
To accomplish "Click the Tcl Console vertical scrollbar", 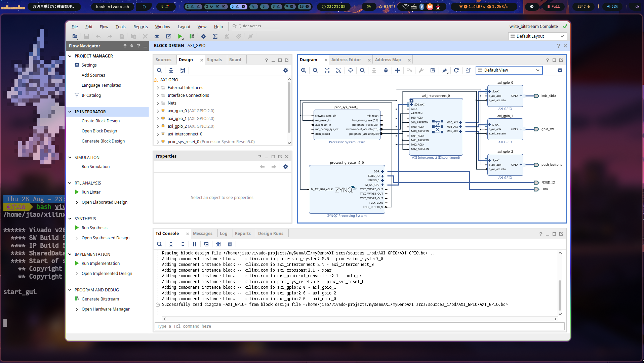I will (x=560, y=295).
